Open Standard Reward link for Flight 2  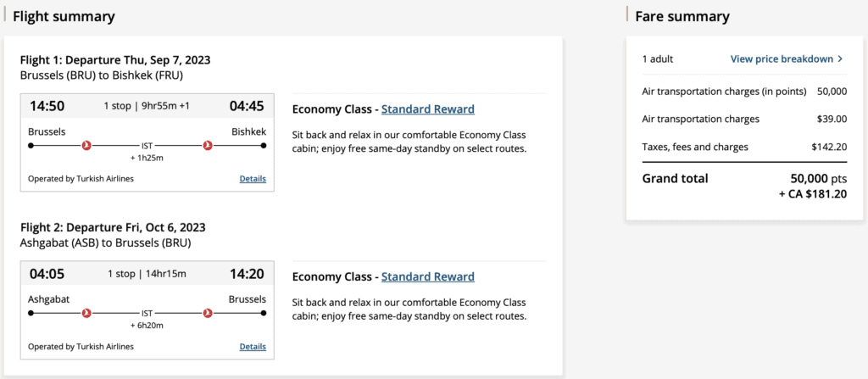tap(427, 277)
